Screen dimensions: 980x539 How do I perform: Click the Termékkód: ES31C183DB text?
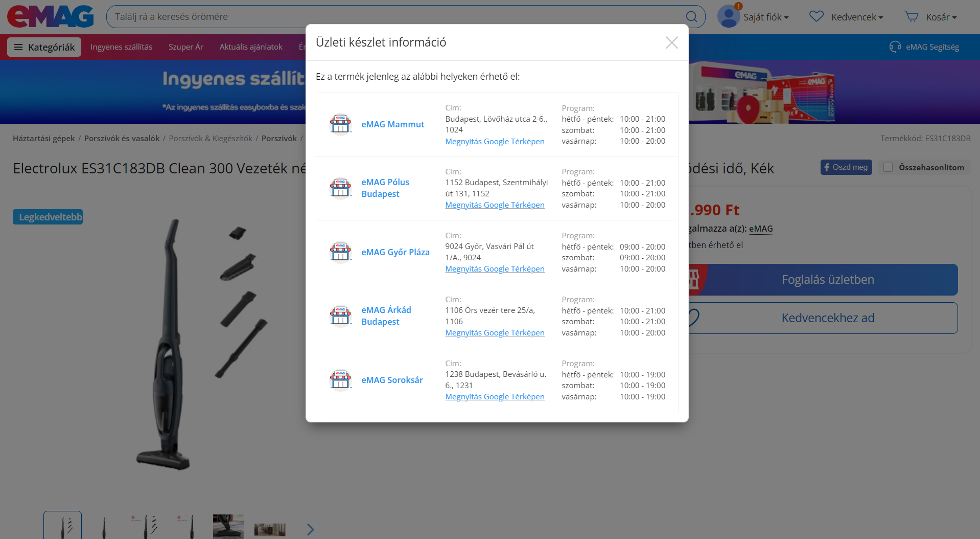coord(925,139)
